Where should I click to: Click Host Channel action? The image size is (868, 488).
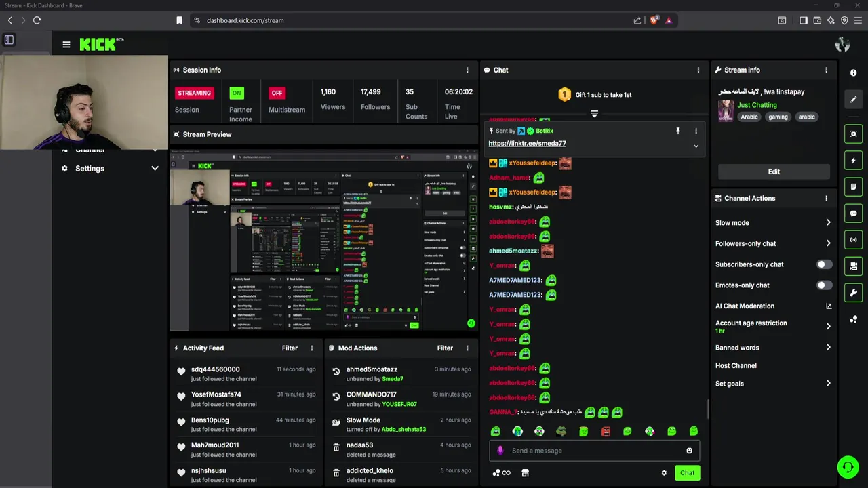click(x=736, y=366)
